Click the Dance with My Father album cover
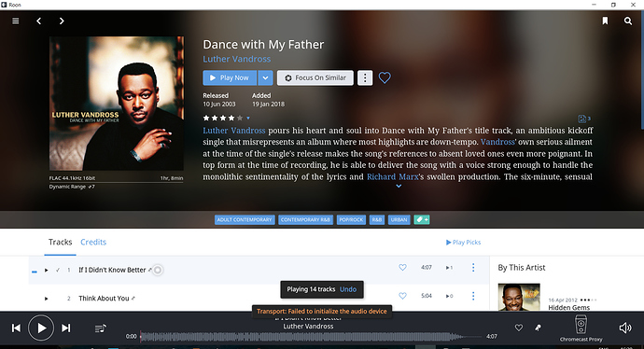Viewport: 644px width, 349px height. (117, 104)
